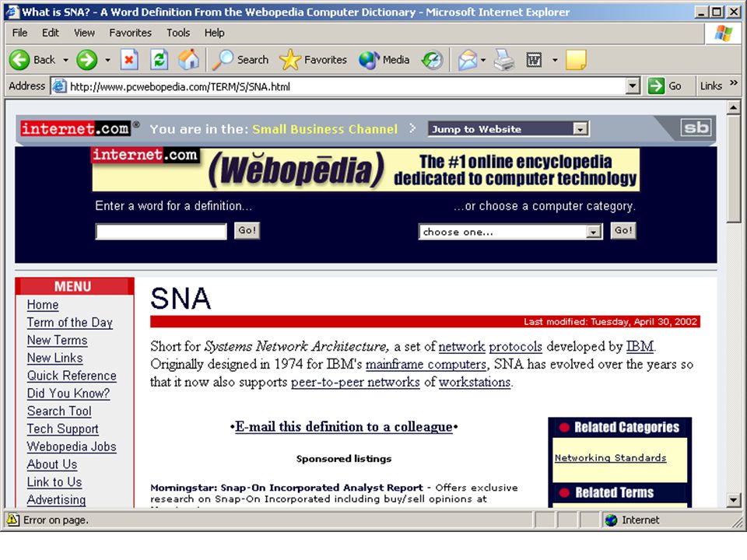
Task: Open the Forward button history dropdown arrow
Action: (x=107, y=60)
